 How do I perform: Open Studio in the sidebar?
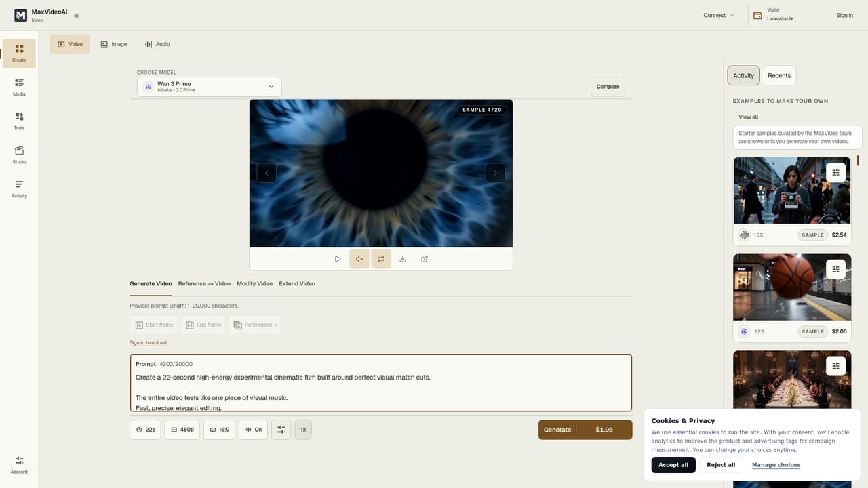[19, 155]
